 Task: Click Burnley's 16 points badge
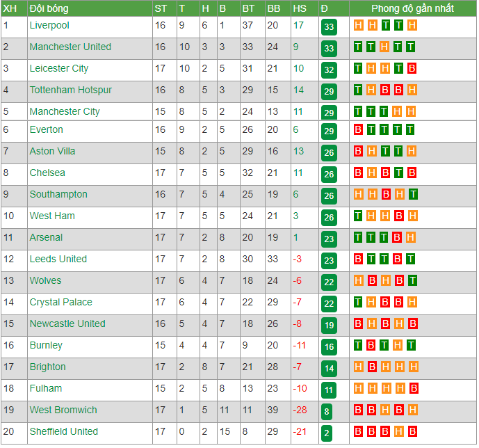click(x=329, y=347)
